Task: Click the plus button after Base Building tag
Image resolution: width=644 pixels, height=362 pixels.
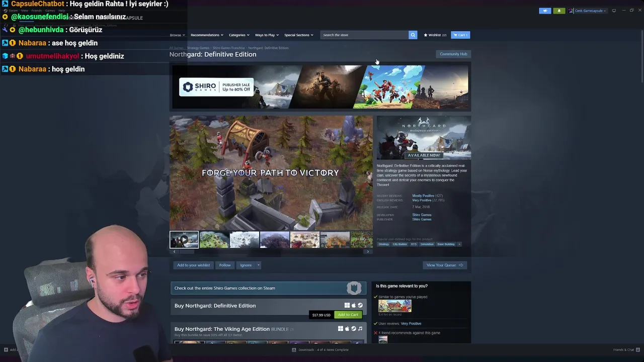Action: (x=459, y=244)
